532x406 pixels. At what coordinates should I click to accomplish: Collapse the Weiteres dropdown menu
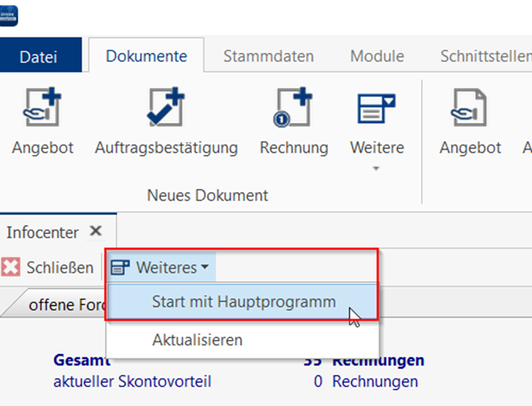tap(161, 268)
